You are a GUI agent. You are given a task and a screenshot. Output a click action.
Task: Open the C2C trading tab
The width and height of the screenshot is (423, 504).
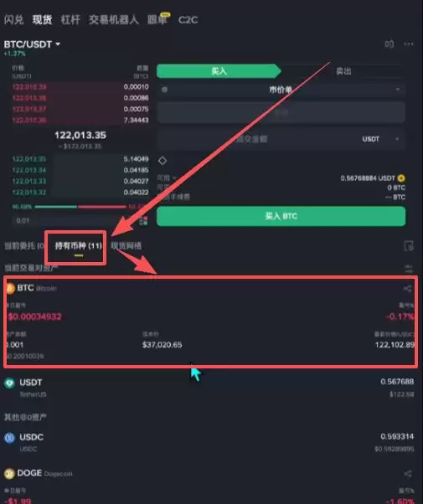(x=188, y=20)
